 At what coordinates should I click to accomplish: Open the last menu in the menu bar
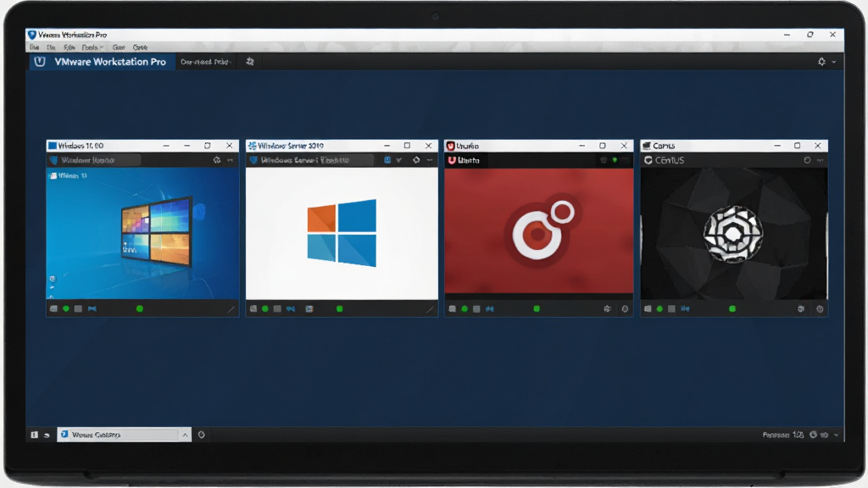pos(140,47)
